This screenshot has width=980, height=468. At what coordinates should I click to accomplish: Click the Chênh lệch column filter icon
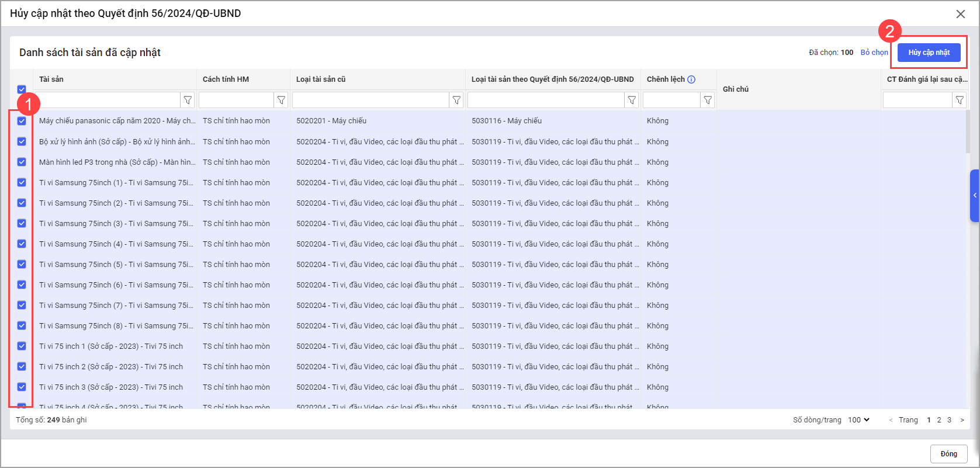tap(708, 100)
